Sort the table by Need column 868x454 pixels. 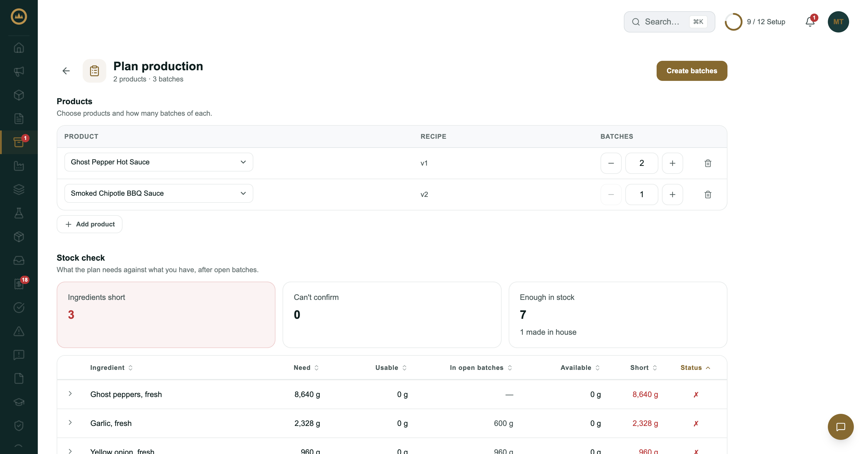(x=306, y=368)
